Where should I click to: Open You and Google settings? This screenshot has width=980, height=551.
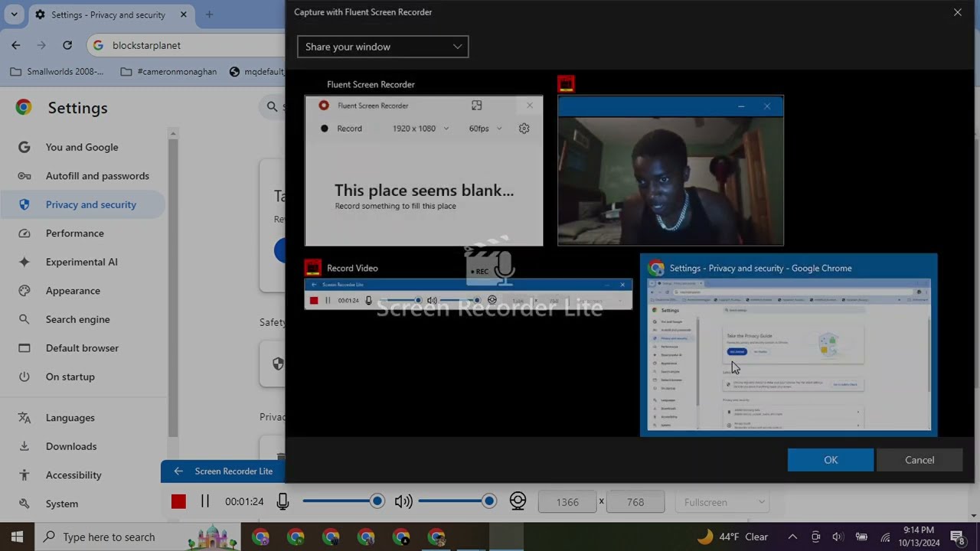click(82, 147)
